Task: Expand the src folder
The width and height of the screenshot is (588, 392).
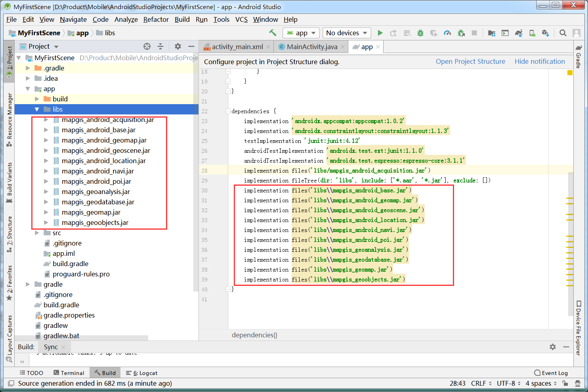Action: [37, 233]
